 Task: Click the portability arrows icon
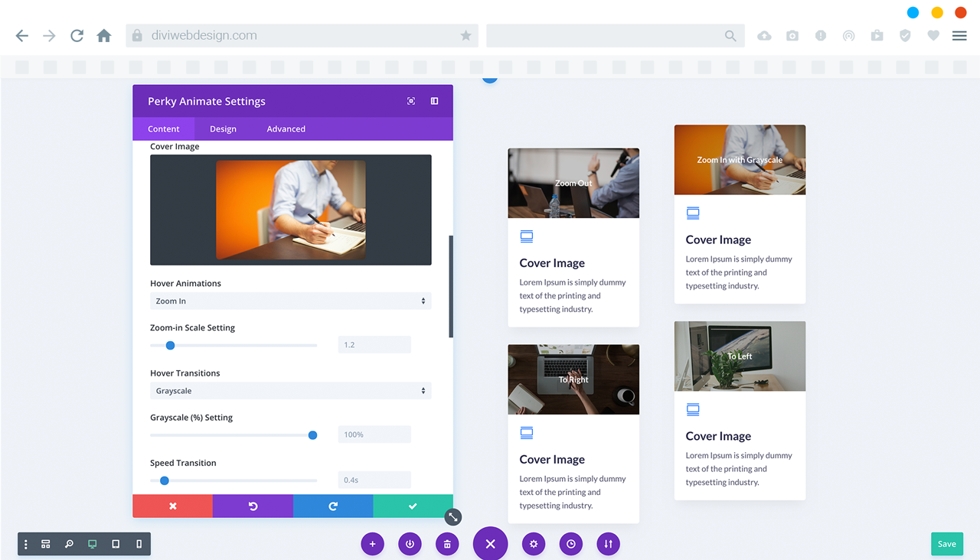(609, 544)
